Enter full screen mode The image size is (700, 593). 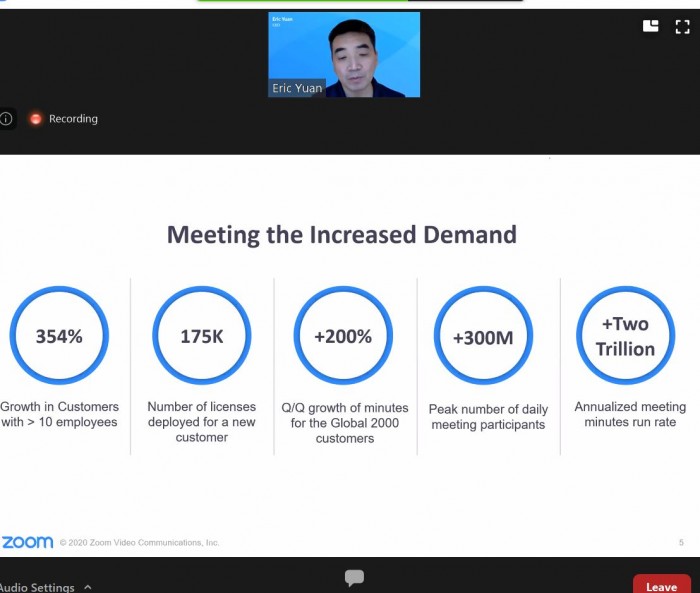(682, 26)
